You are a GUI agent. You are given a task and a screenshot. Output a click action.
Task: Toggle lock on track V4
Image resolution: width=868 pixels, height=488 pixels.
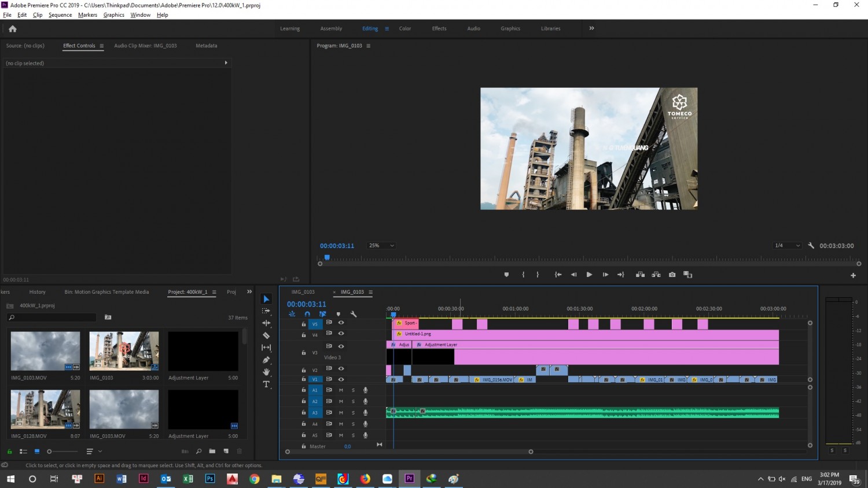[x=304, y=335]
